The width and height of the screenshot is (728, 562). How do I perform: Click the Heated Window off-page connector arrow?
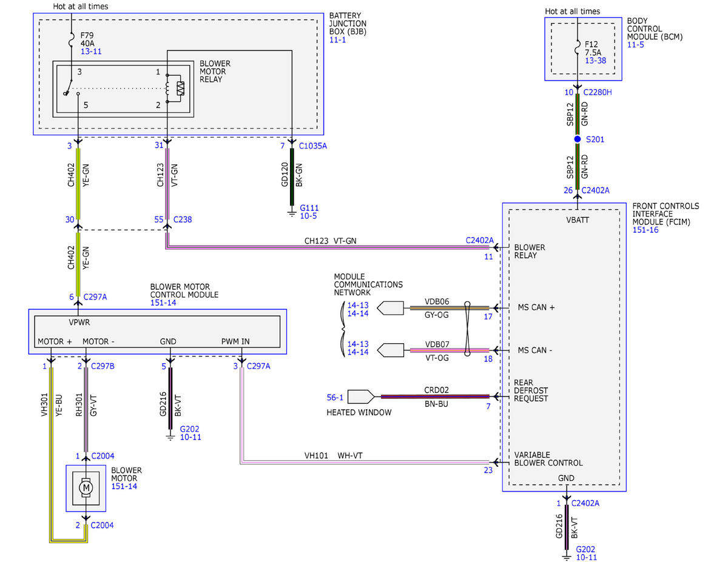[361, 397]
